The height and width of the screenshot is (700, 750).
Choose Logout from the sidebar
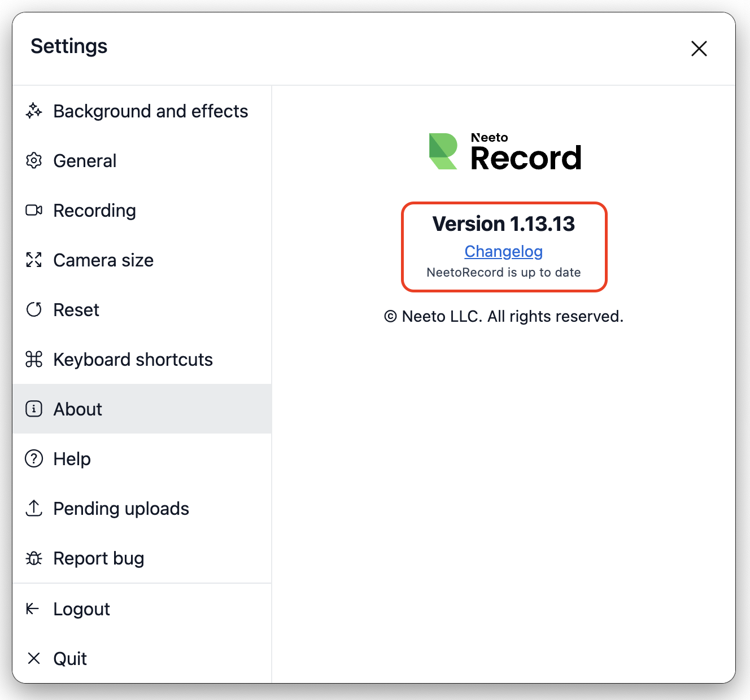click(x=142, y=609)
